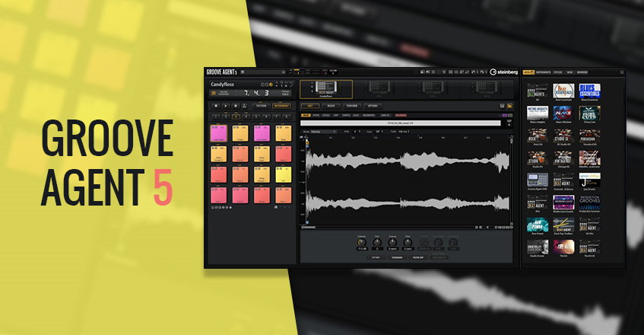
Task: Adjust the Volume knob
Action: tap(360, 242)
